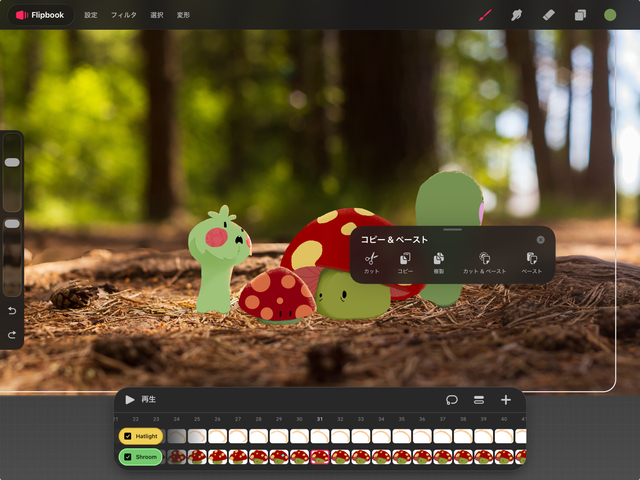This screenshot has width=640, height=480.
Task: Open the Flipbook gallery button
Action: [x=41, y=15]
